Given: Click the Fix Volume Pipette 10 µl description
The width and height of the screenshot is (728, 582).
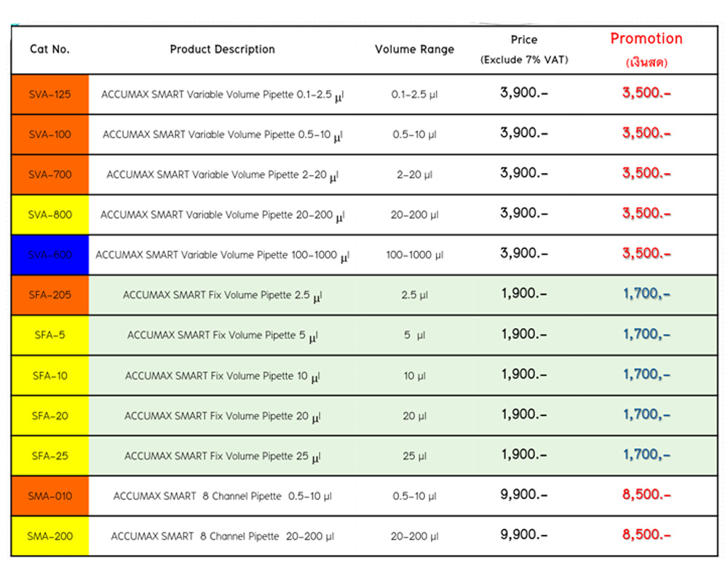Looking at the screenshot, I should [x=222, y=376].
